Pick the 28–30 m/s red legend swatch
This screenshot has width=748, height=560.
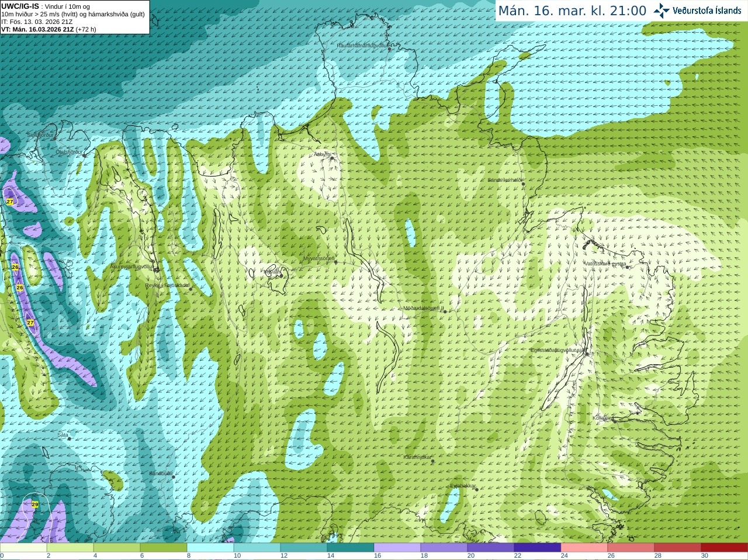pyautogui.click(x=678, y=548)
